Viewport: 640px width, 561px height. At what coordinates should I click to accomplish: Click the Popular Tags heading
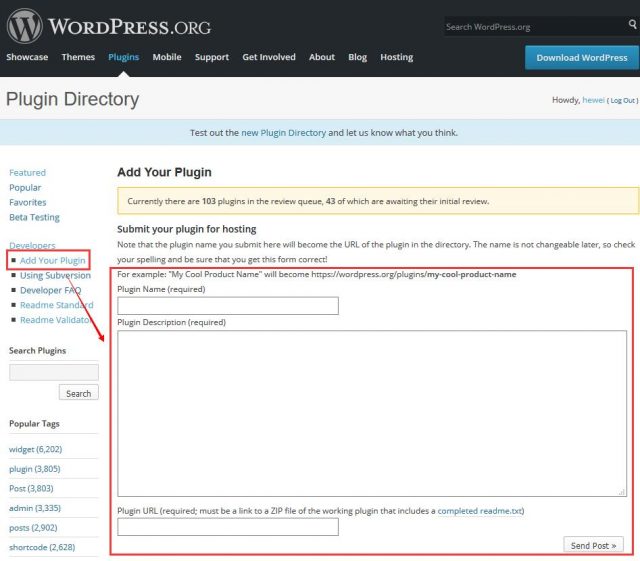point(34,424)
